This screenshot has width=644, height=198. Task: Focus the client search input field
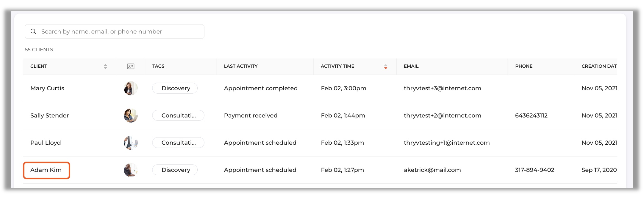pos(115,32)
